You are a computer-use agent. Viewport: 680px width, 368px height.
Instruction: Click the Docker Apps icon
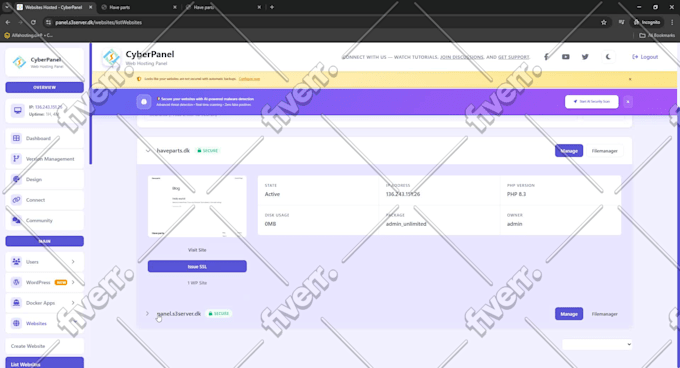point(16,303)
